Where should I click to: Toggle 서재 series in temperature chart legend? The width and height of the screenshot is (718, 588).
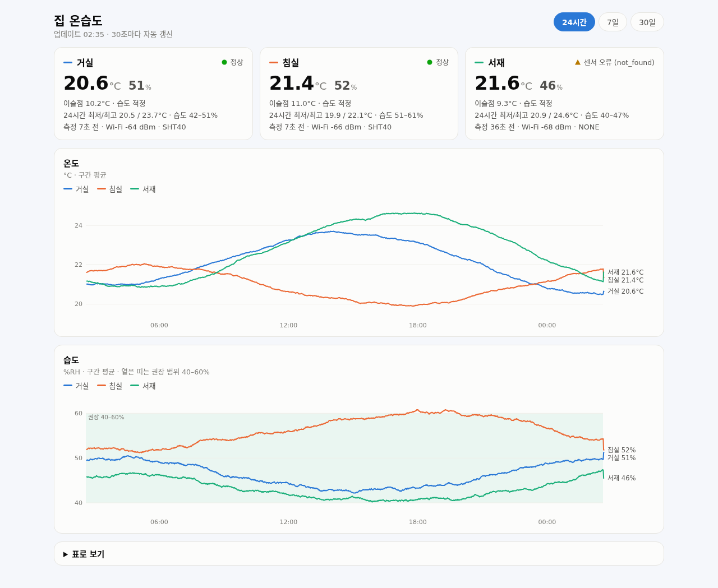[143, 189]
